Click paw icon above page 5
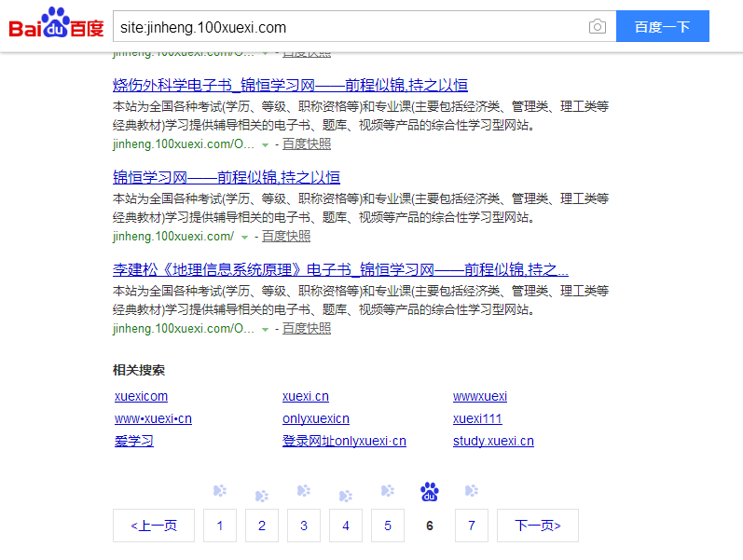743x560 pixels. (x=388, y=491)
